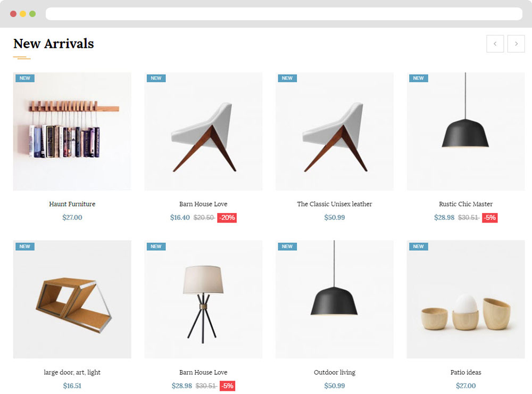Click the next arrow in New Arrivals carousel

click(516, 44)
